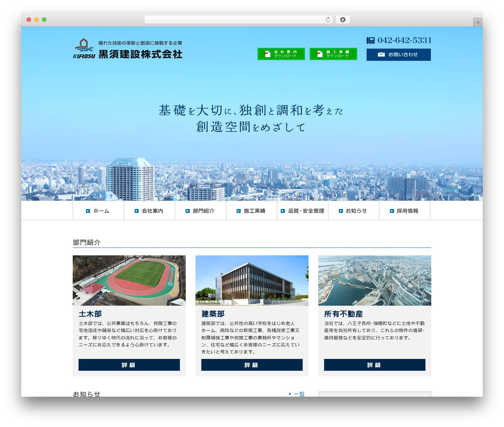Click the 黒須建設株式会社 company name

click(x=140, y=54)
